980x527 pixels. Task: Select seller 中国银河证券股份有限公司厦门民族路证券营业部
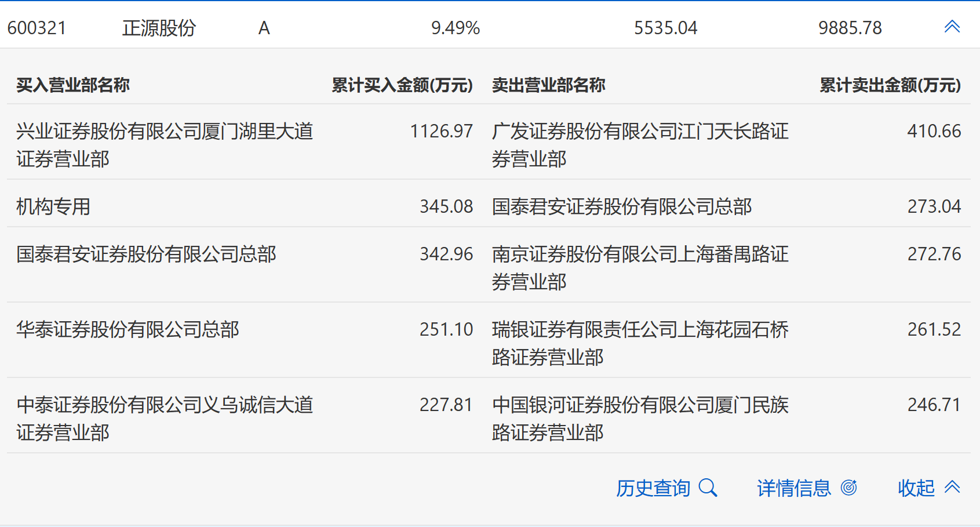tap(640, 419)
